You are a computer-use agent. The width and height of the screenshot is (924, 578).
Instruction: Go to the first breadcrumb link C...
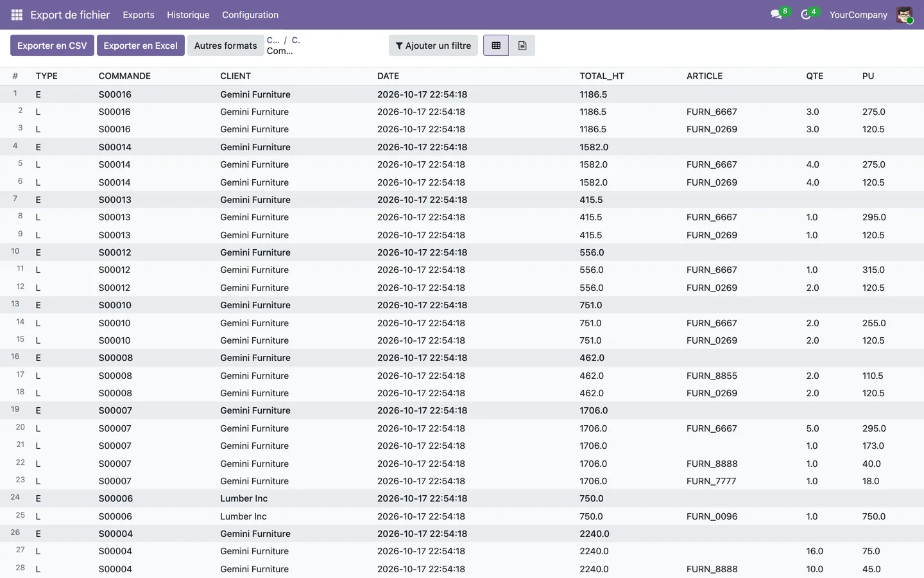273,40
